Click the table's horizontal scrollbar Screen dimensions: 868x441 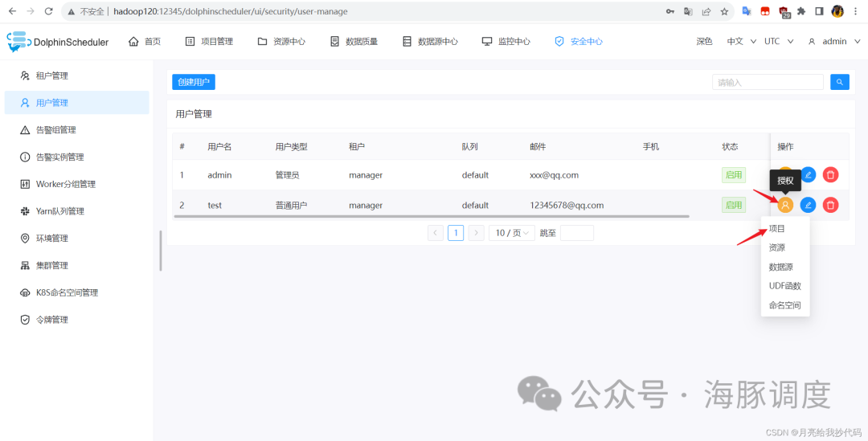[x=432, y=216]
